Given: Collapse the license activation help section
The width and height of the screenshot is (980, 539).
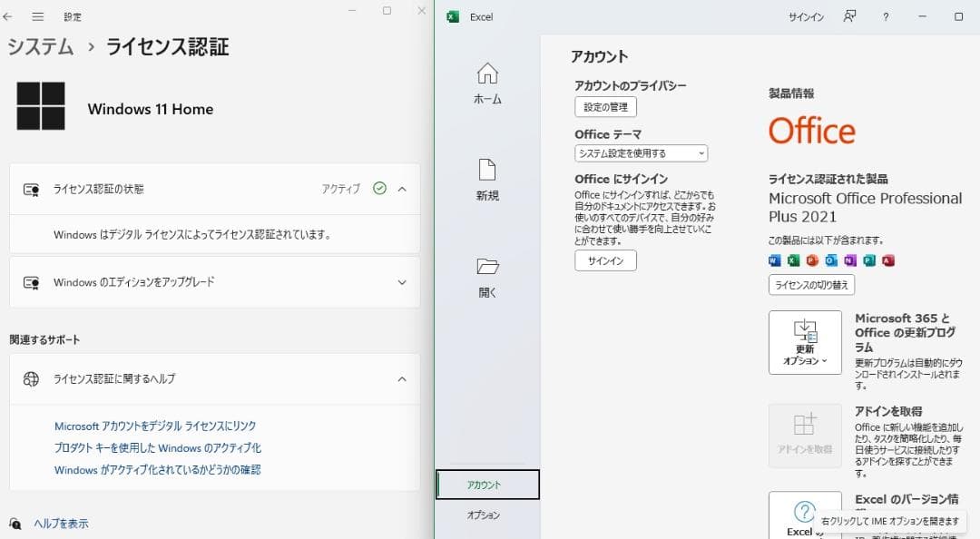Looking at the screenshot, I should [x=402, y=378].
